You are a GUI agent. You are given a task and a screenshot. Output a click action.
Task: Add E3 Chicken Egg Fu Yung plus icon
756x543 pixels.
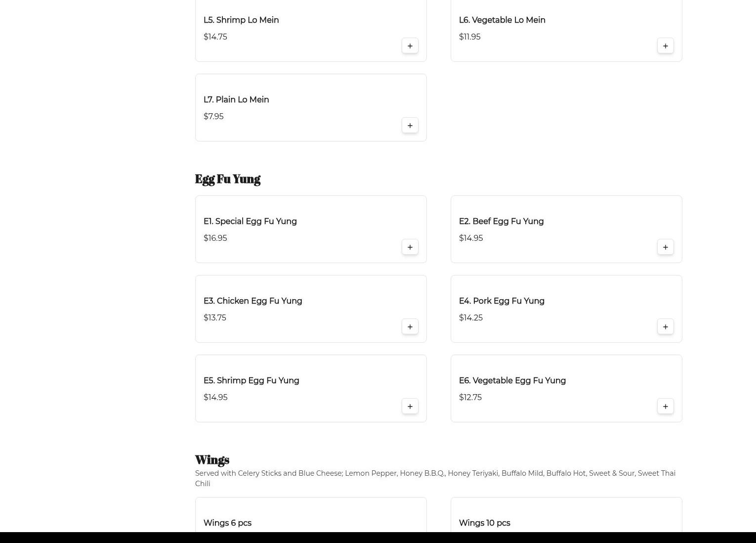(410, 326)
